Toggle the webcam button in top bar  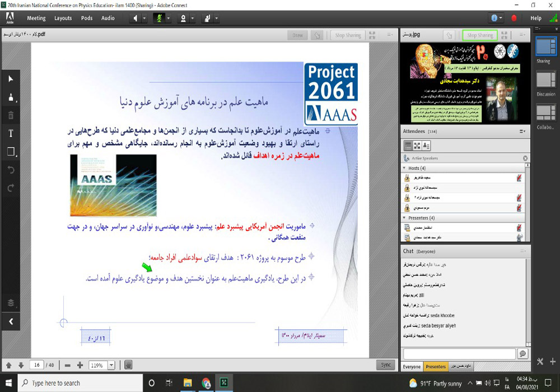(183, 18)
